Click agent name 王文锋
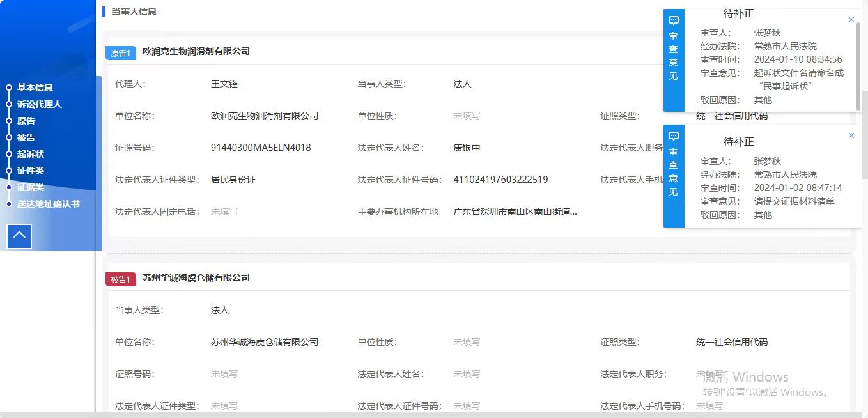The height and width of the screenshot is (418, 868). point(224,84)
